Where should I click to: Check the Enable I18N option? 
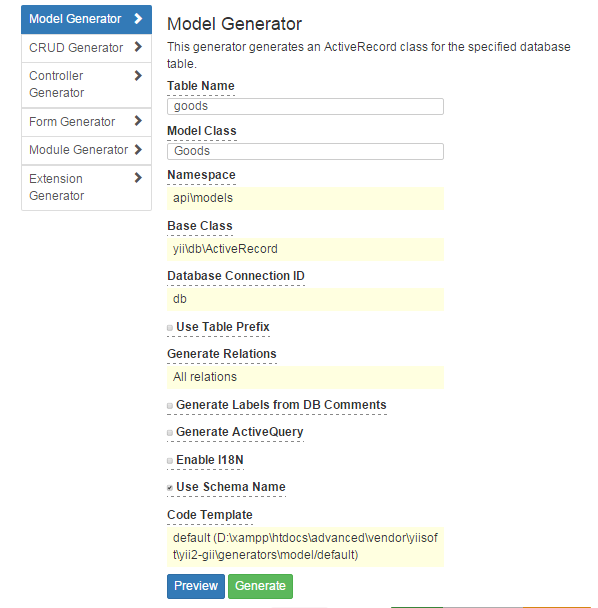pyautogui.click(x=170, y=461)
